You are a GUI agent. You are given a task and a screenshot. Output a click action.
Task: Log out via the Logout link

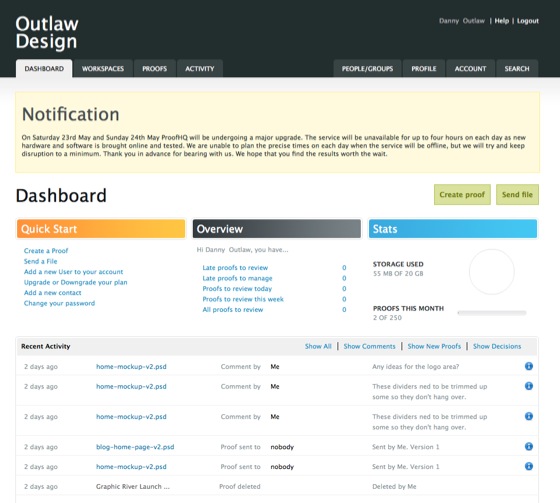click(528, 21)
